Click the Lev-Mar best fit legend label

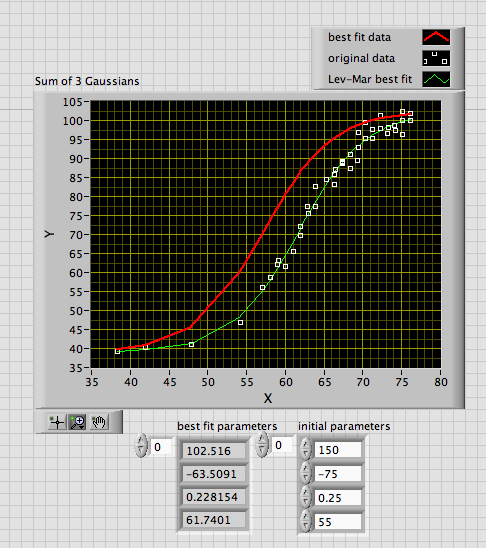pos(370,79)
